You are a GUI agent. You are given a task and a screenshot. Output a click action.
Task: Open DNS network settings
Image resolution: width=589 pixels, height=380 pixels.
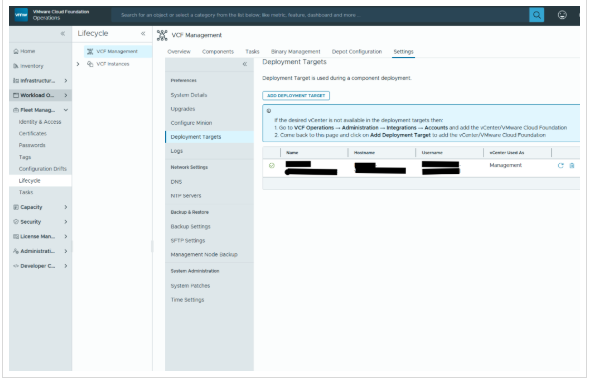[176, 182]
